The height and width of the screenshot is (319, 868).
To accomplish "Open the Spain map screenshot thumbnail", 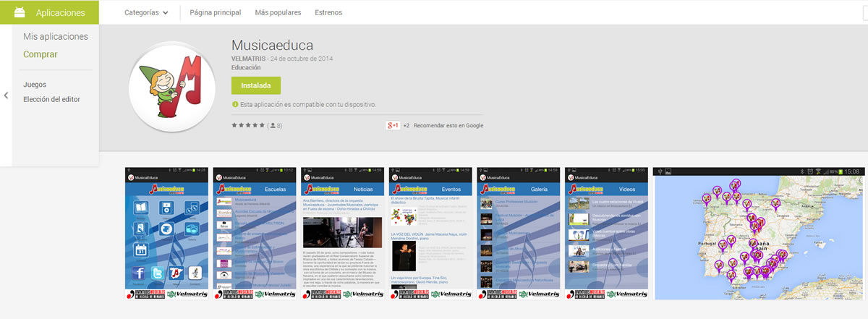I will pyautogui.click(x=758, y=233).
